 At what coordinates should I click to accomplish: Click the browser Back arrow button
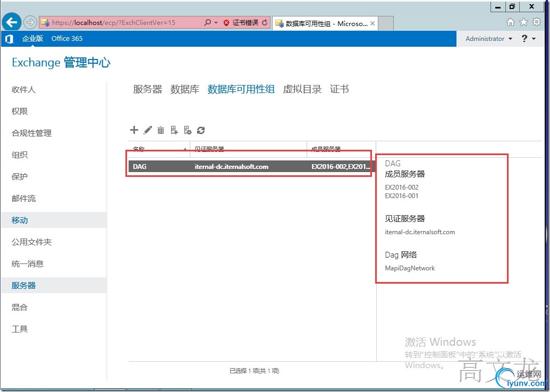click(12, 22)
